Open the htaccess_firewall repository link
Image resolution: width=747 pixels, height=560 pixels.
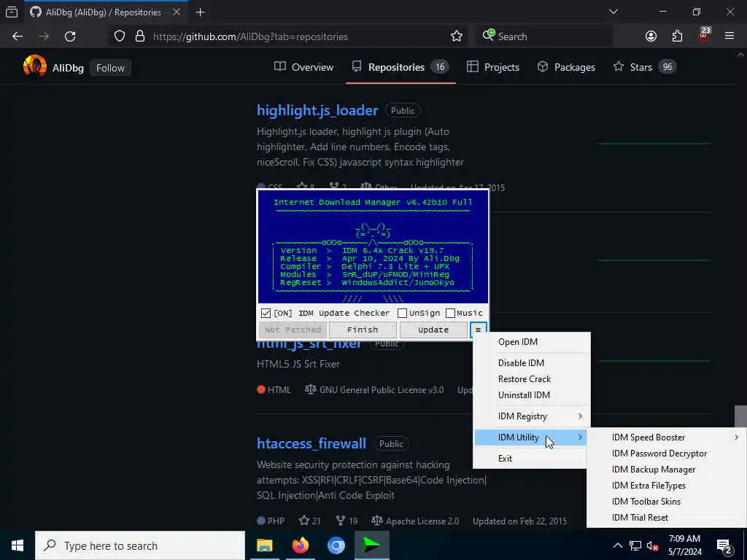pyautogui.click(x=311, y=444)
